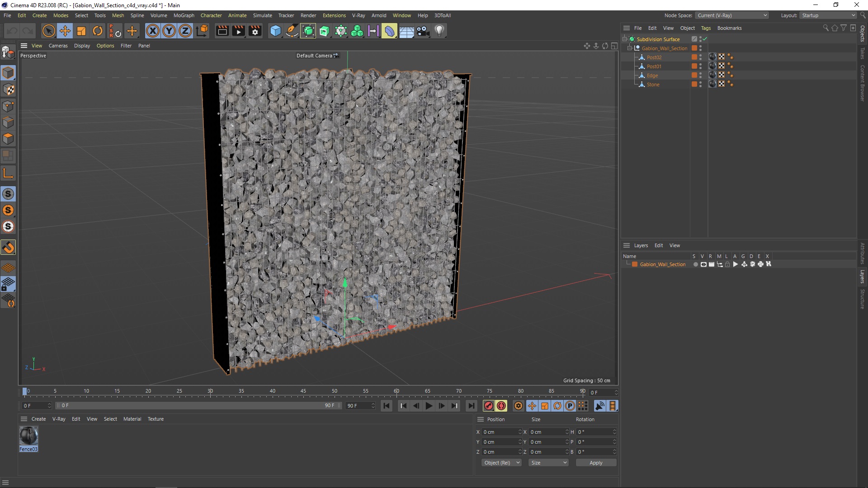
Task: Switch to Edges mode
Action: (8, 122)
